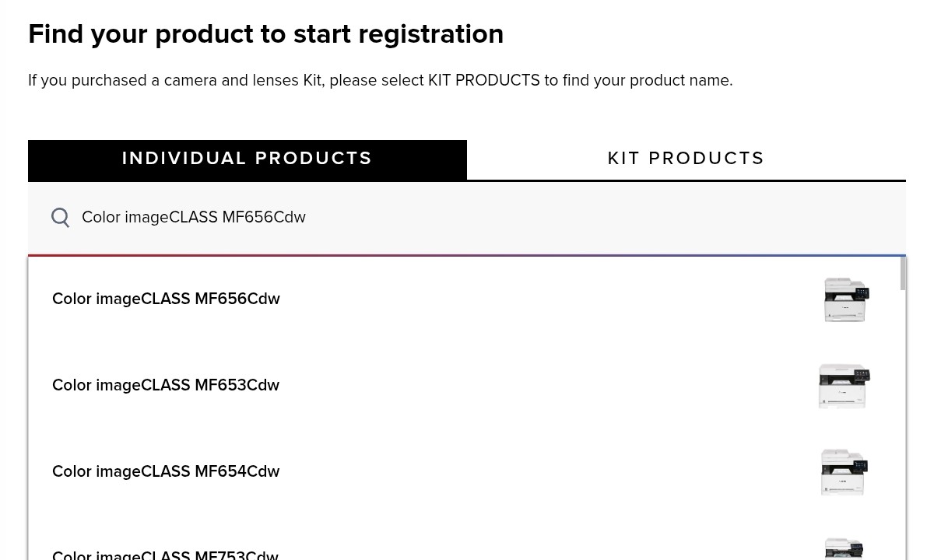
Task: Select Color imageCLASS MF653Cdw from results list
Action: click(x=166, y=385)
